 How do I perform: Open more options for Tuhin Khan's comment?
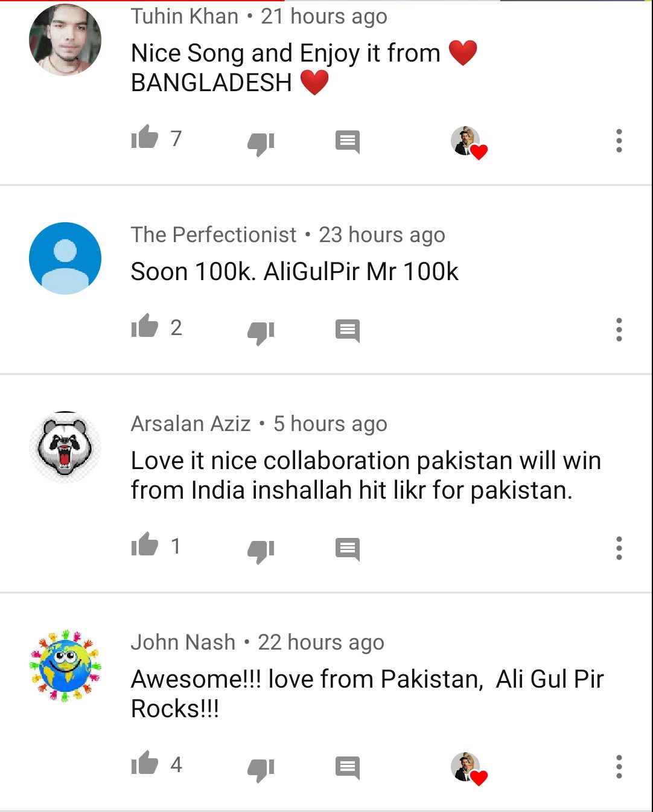point(619,141)
